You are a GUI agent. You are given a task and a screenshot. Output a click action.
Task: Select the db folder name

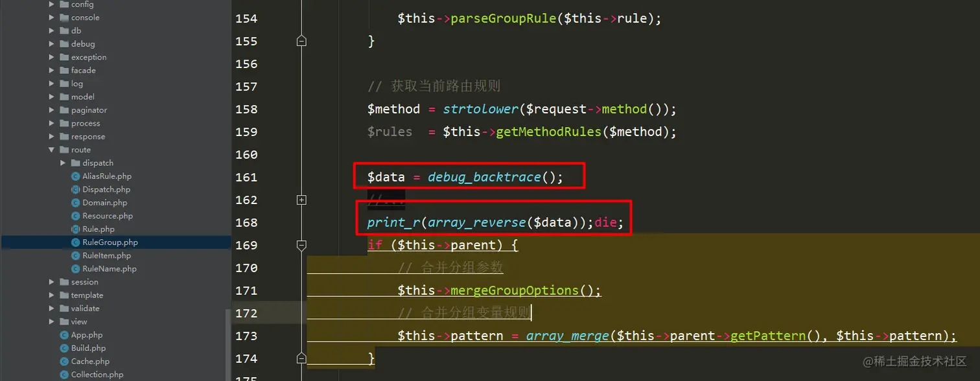[x=76, y=30]
